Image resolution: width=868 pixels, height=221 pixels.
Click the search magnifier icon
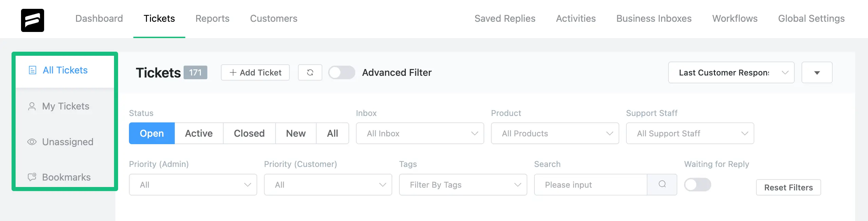662,184
